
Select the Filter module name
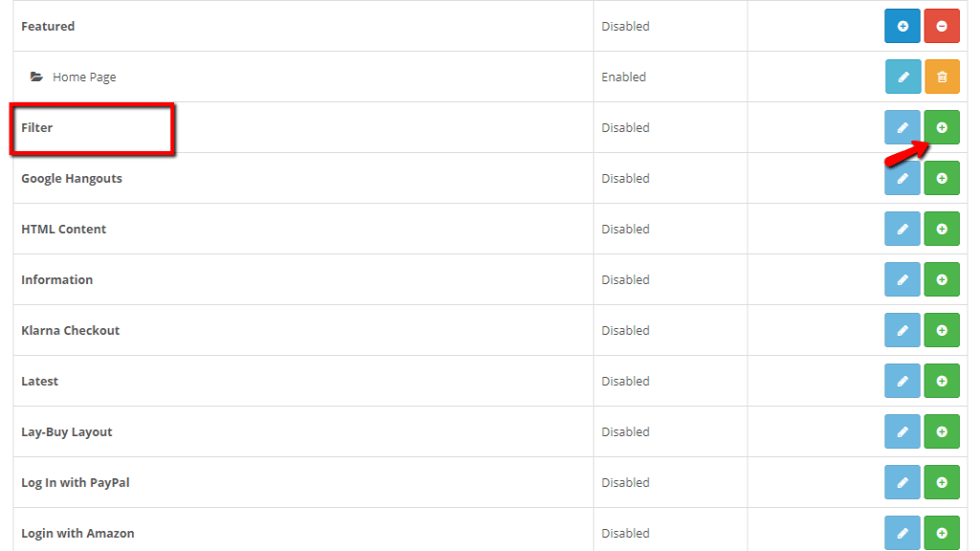tap(37, 127)
